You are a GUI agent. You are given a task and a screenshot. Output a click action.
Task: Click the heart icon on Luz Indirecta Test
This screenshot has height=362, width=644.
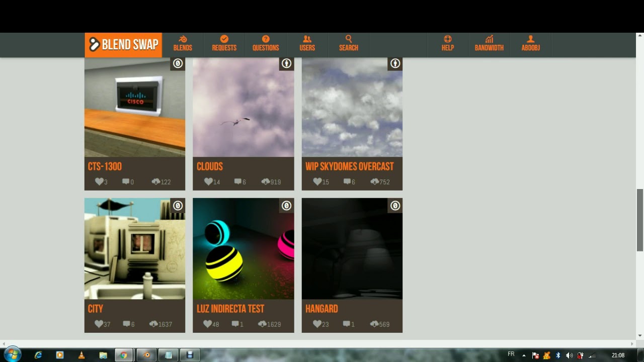207,324
